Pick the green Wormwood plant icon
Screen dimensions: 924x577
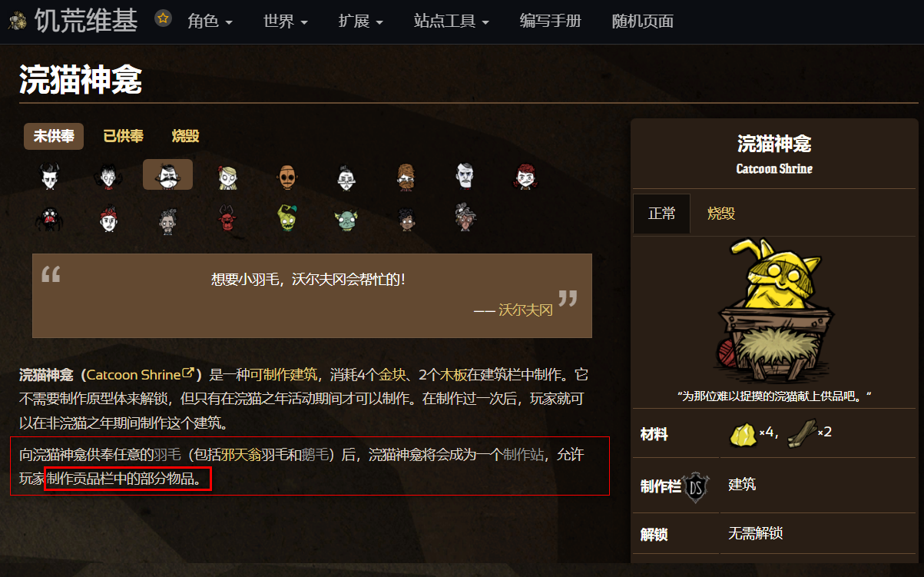(286, 219)
